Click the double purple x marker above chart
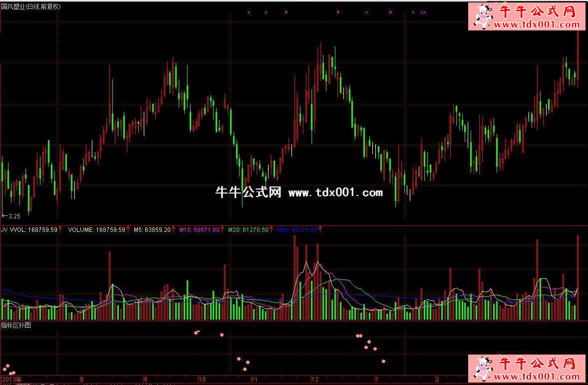This screenshot has height=385, width=588. (423, 12)
